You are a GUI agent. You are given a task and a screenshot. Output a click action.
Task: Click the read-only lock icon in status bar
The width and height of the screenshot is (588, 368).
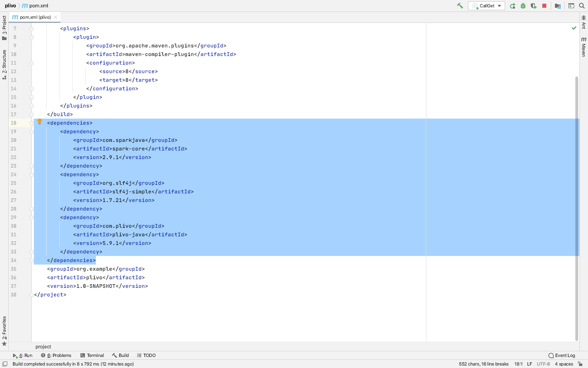pyautogui.click(x=580, y=364)
